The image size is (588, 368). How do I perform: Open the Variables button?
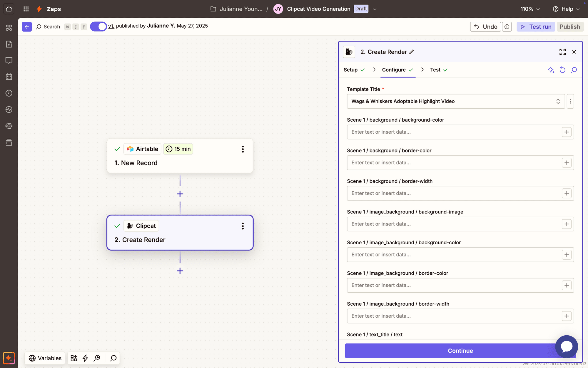(45, 358)
